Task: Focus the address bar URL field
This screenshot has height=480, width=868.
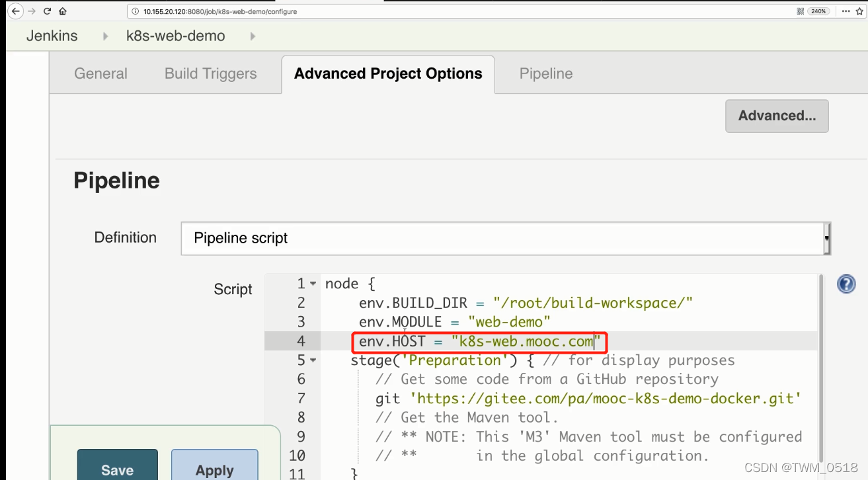Action: pos(463,11)
